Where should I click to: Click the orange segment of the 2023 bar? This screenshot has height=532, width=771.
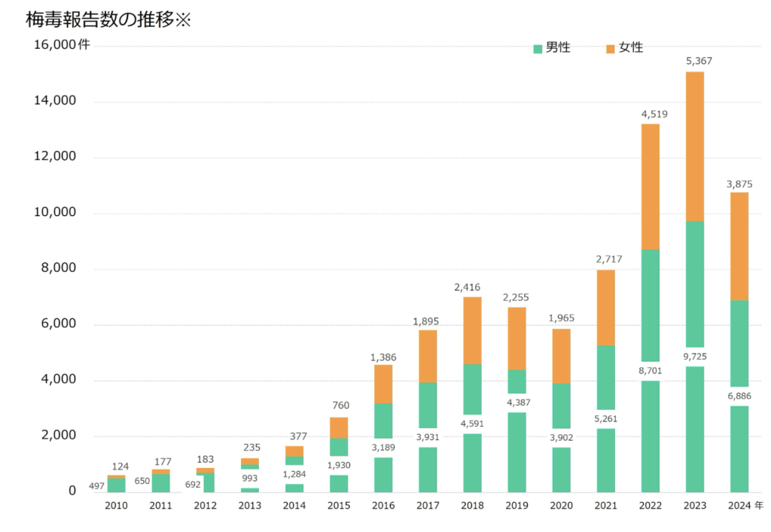click(x=695, y=146)
